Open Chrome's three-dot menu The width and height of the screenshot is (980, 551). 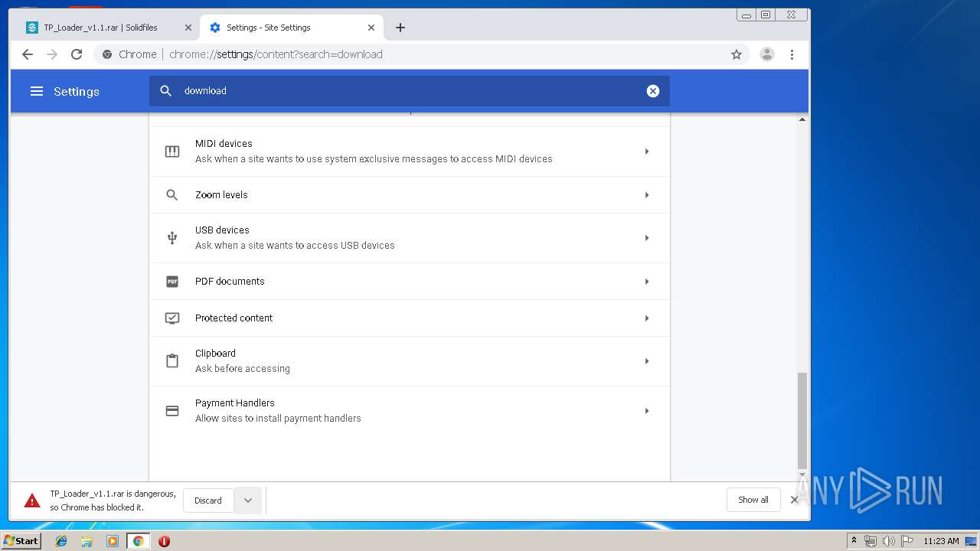[792, 54]
